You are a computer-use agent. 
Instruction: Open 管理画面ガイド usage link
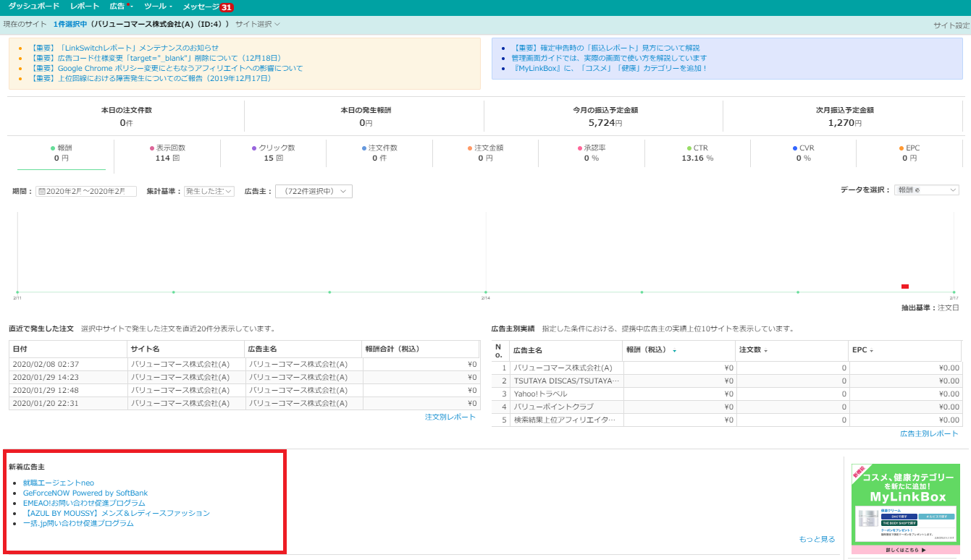(x=609, y=58)
